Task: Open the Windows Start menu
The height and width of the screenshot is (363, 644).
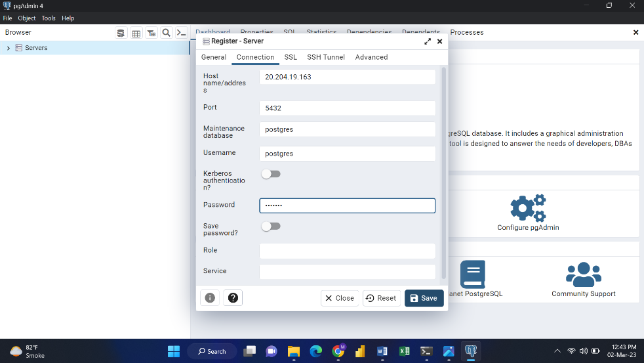Action: (174, 351)
